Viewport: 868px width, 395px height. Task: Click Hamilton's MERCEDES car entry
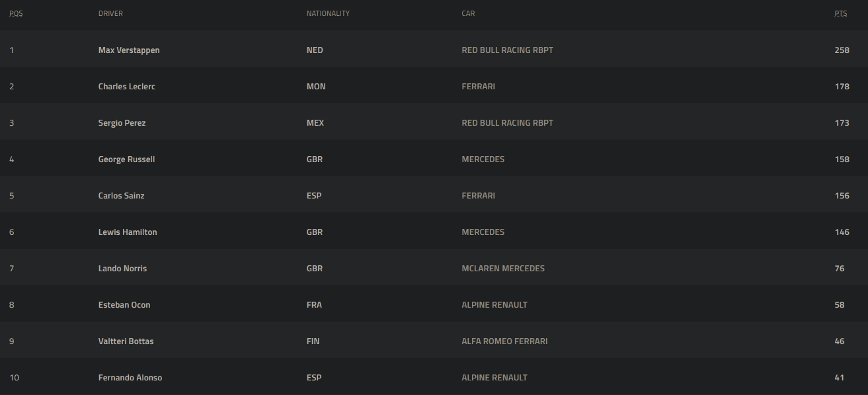(x=483, y=232)
